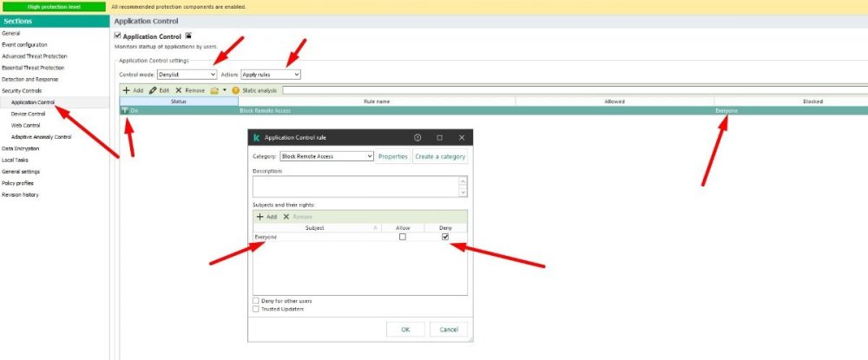Check Allow for the Everyone subject

point(403,237)
